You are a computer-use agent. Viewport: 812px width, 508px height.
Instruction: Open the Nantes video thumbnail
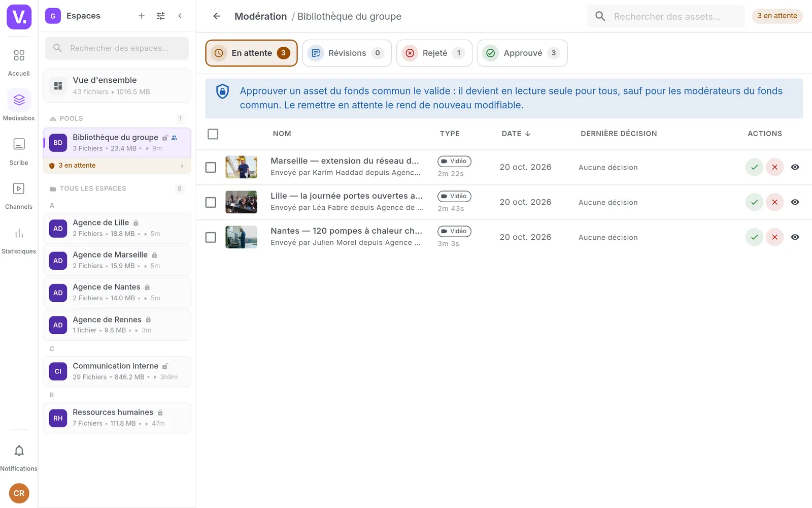[241, 237]
